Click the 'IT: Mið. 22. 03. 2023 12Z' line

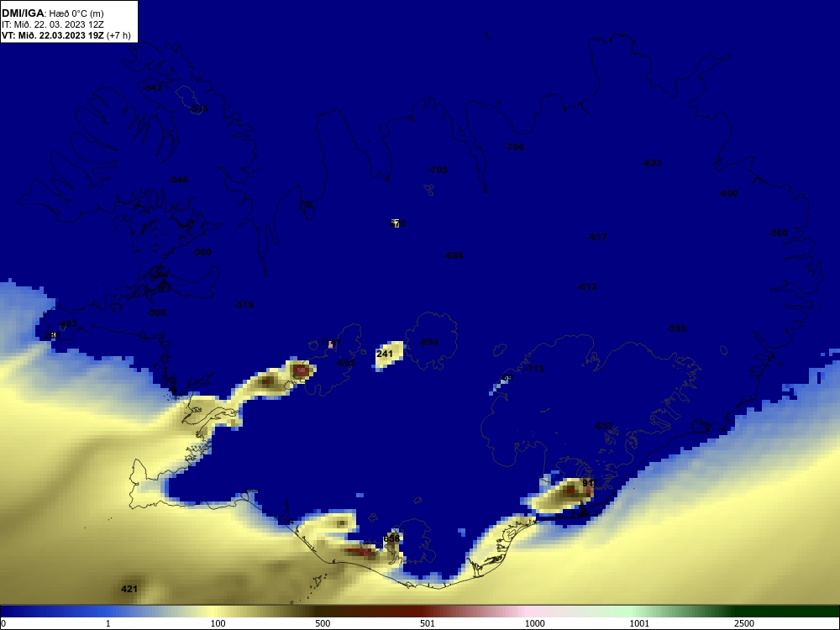point(52,24)
